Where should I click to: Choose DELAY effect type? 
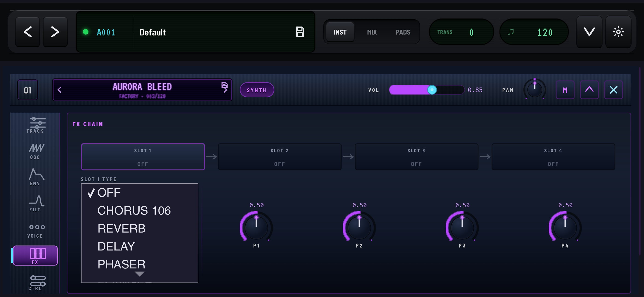coord(140,247)
